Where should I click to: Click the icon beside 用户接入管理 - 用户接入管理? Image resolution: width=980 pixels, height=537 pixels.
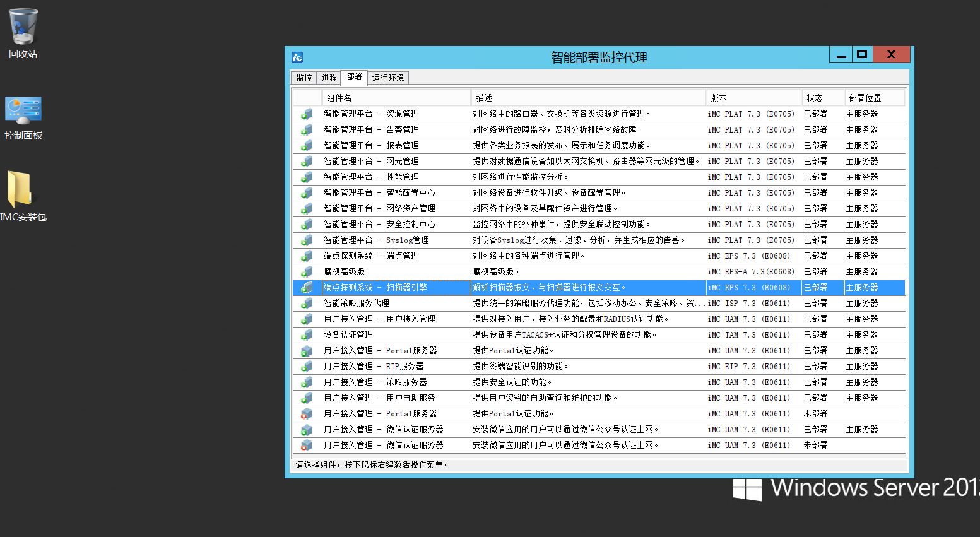click(x=307, y=319)
